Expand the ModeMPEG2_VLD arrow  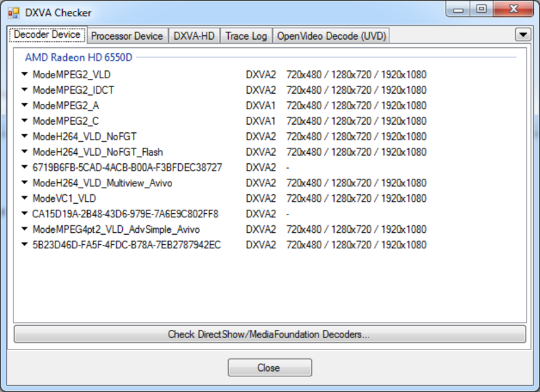pyautogui.click(x=24, y=74)
